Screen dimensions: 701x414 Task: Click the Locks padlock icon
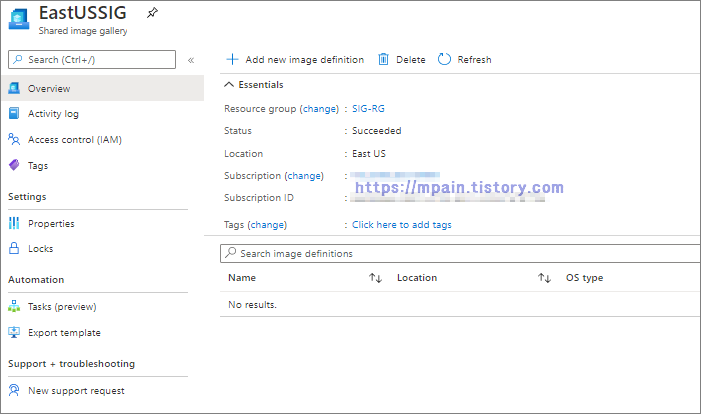(x=14, y=248)
